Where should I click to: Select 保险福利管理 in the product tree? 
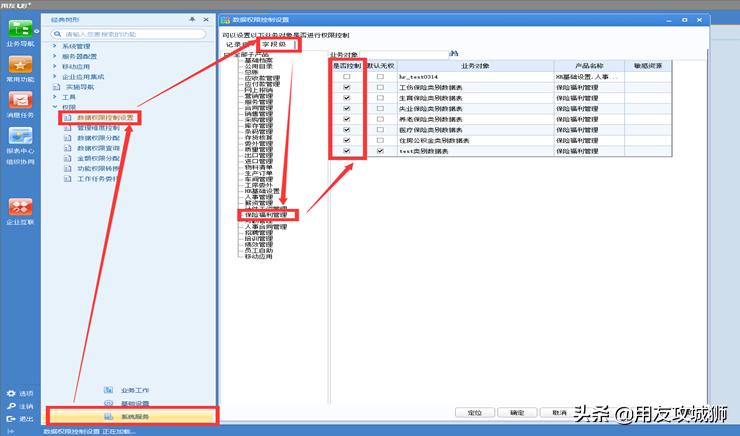tap(266, 215)
